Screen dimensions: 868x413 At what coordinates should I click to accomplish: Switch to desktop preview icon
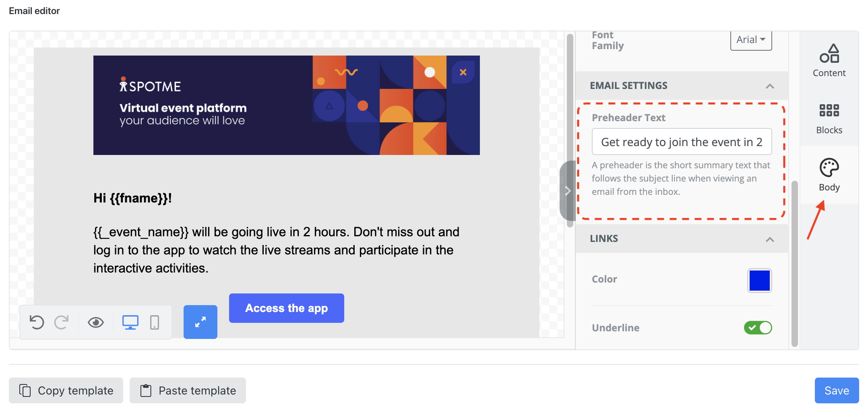[x=130, y=322]
